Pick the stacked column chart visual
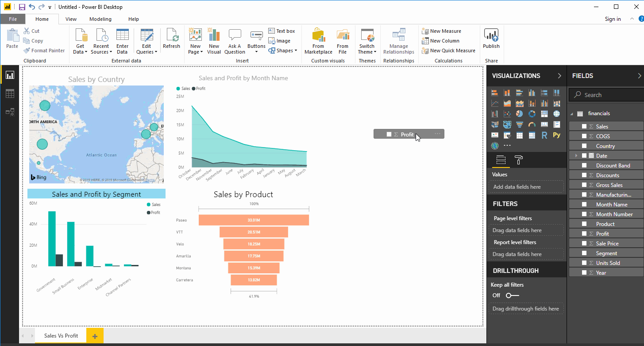Image resolution: width=644 pixels, height=346 pixels. click(507, 93)
